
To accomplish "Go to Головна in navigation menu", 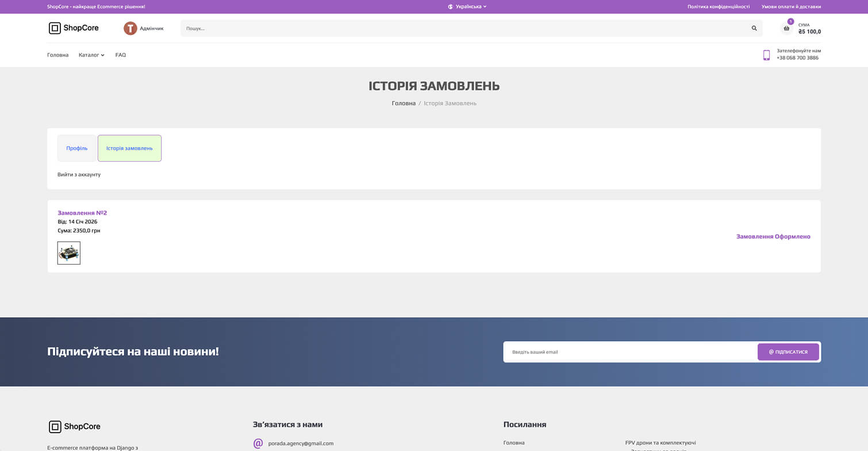I will [57, 55].
